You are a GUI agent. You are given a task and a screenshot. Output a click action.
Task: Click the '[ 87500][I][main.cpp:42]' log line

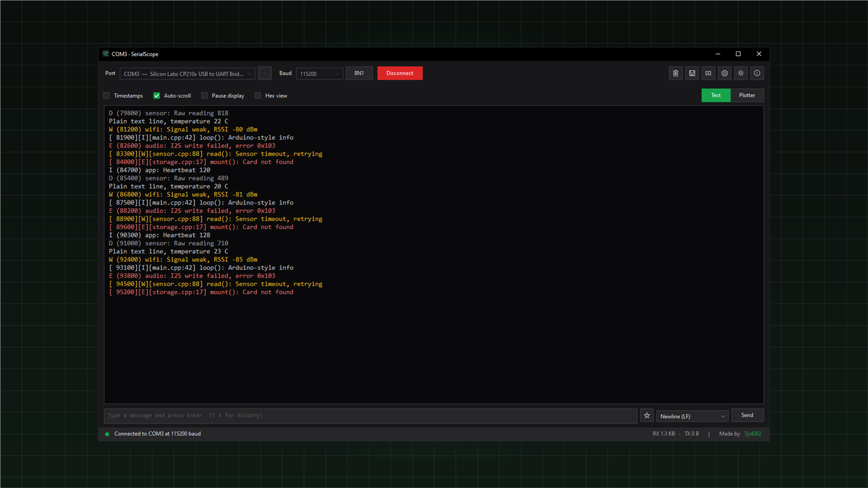(x=201, y=203)
